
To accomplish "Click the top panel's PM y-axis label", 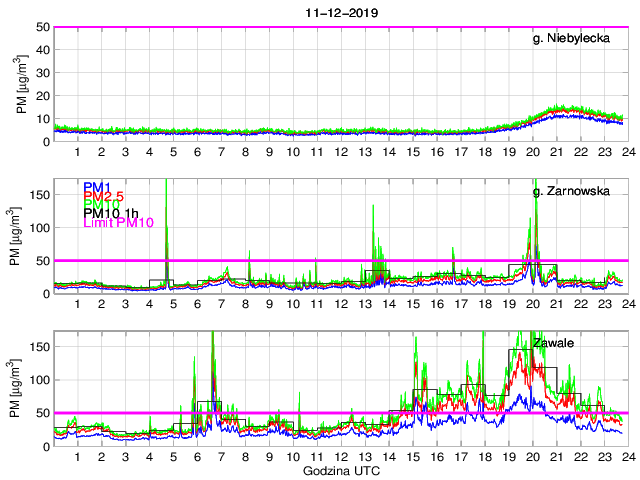I will [x=21, y=85].
